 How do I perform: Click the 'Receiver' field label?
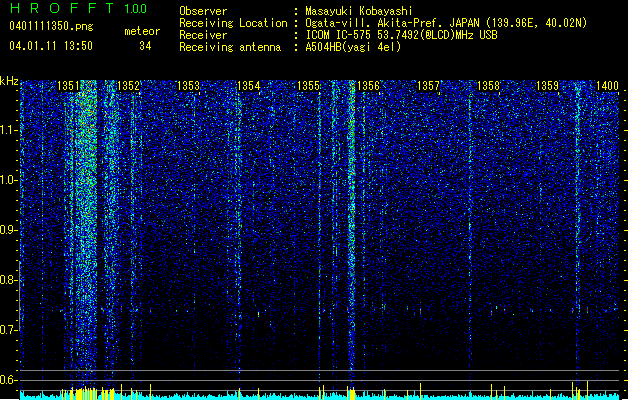203,35
